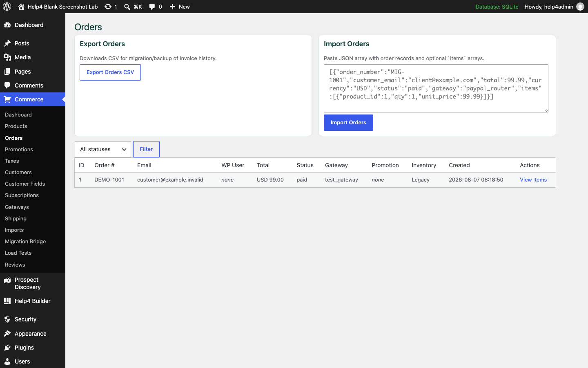The image size is (588, 368).
Task: Click the Database: SQLite indicator
Action: [497, 7]
